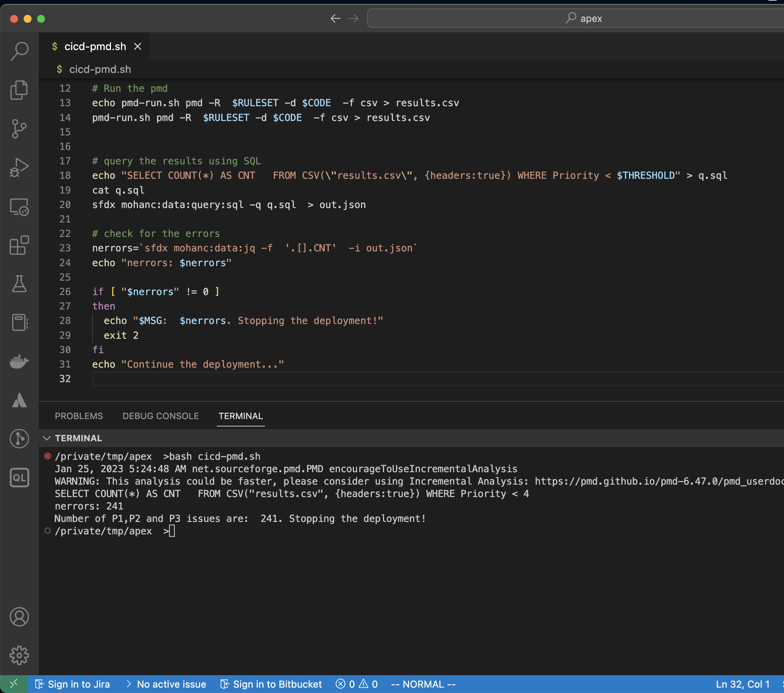Click No active issue in status bar
This screenshot has width=784, height=693.
(166, 684)
